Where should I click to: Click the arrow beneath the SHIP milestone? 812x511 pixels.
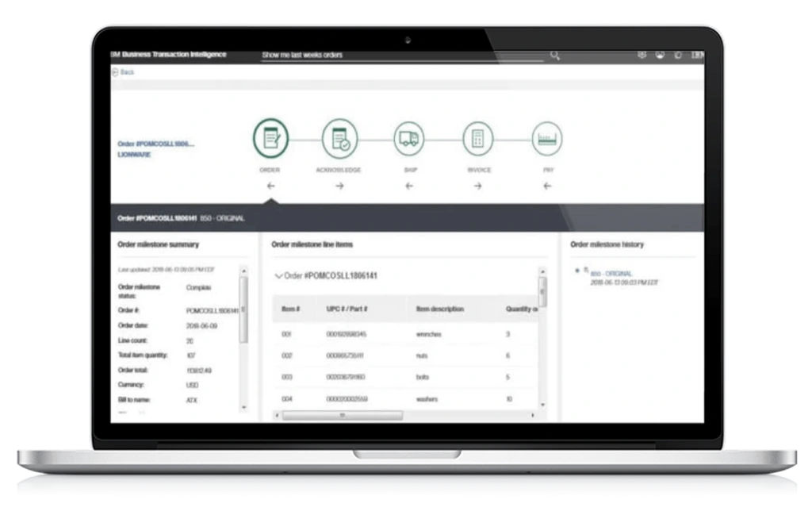tap(408, 186)
